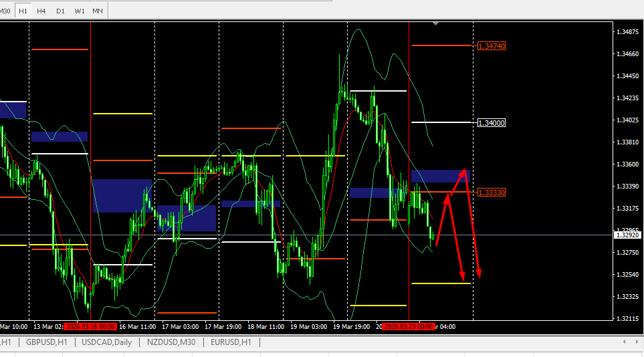
Task: Select the D1 daily timeframe button
Action: [x=60, y=11]
